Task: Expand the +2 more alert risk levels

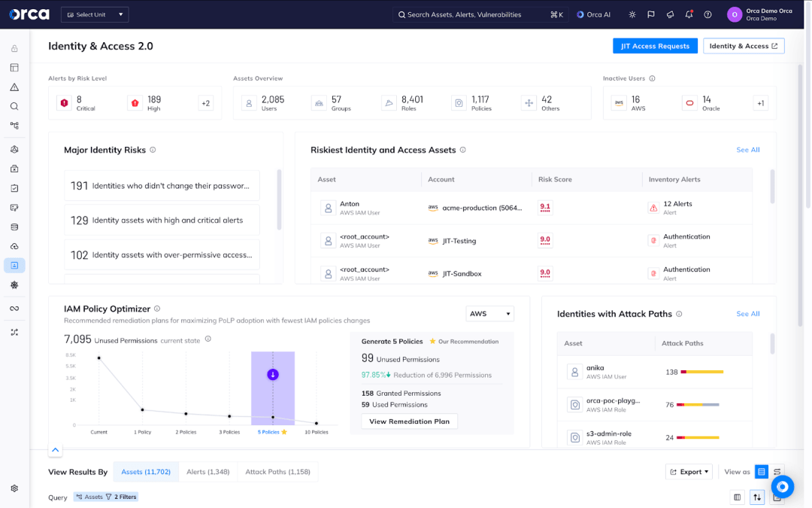Action: click(205, 103)
